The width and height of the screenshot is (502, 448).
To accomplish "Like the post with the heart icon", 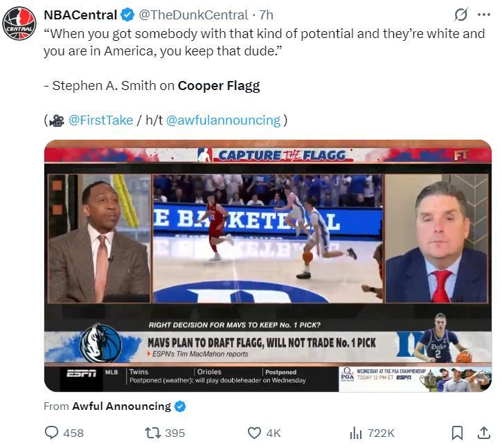I will (x=254, y=433).
